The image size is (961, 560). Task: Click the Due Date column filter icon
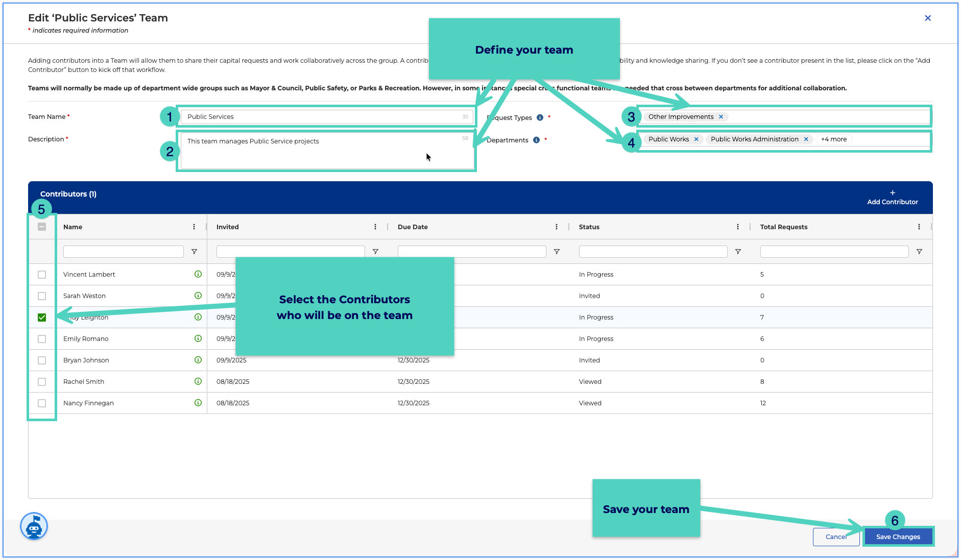click(x=557, y=252)
